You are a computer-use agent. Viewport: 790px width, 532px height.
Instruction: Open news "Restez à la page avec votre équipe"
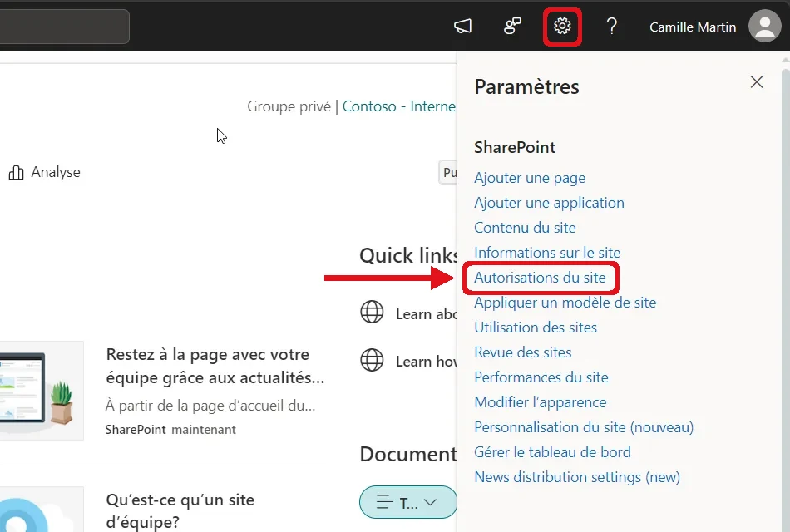[215, 367]
